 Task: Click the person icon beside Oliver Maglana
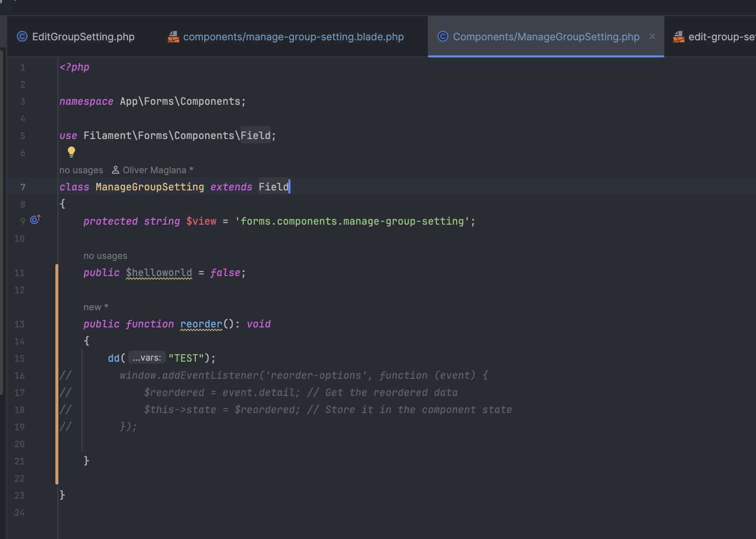(x=115, y=170)
